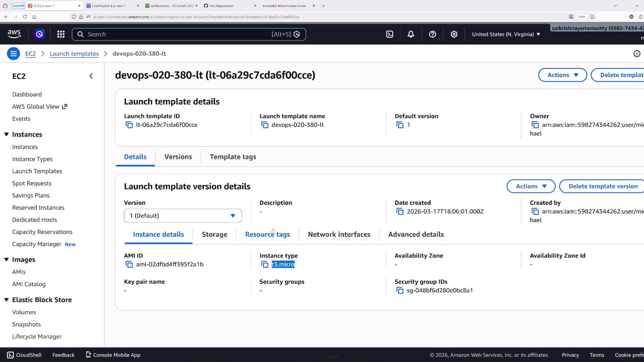Launch CloudShell from the top navigation icon

point(389,34)
